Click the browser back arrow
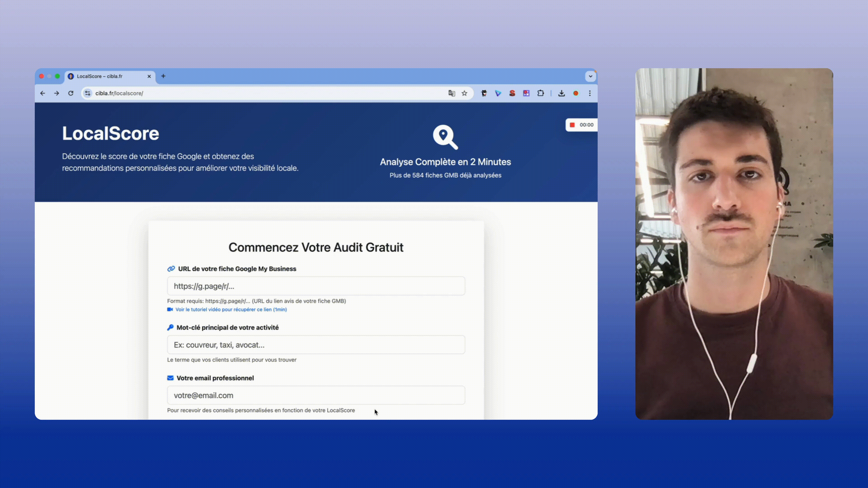The height and width of the screenshot is (488, 868). [x=42, y=93]
